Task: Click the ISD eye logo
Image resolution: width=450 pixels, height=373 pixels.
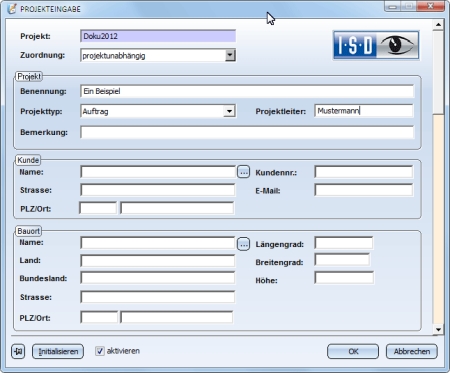Action: pos(376,45)
